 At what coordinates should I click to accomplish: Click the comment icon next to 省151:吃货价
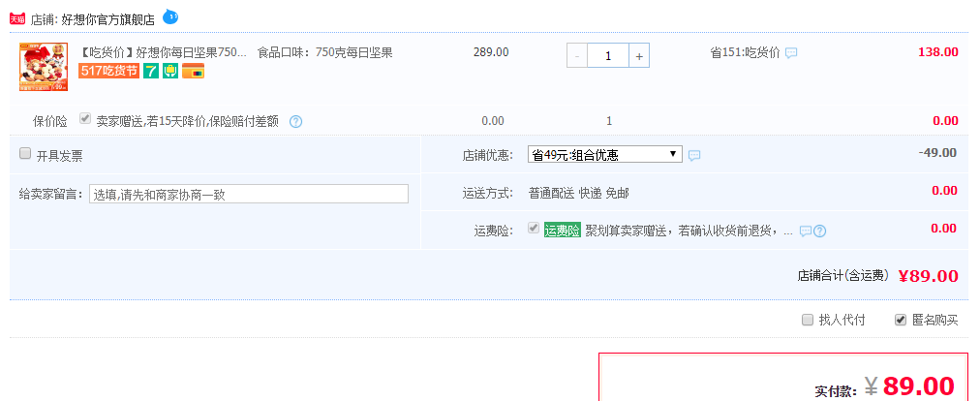tap(791, 53)
